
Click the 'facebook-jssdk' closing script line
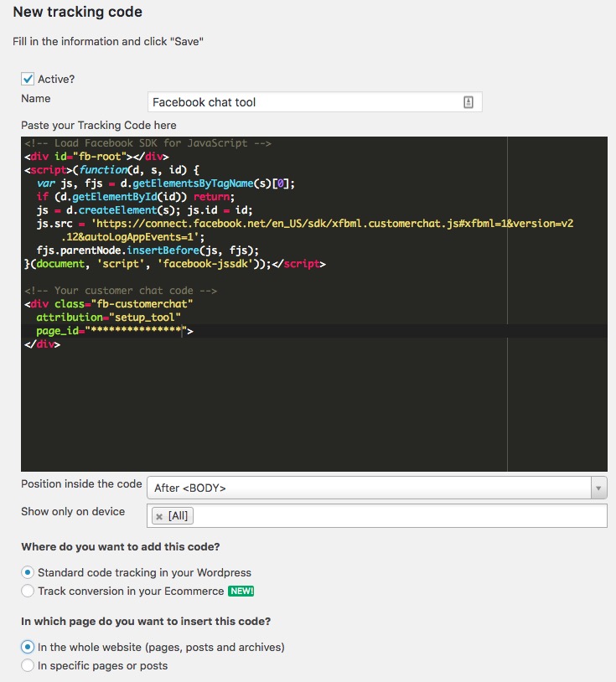pos(175,264)
